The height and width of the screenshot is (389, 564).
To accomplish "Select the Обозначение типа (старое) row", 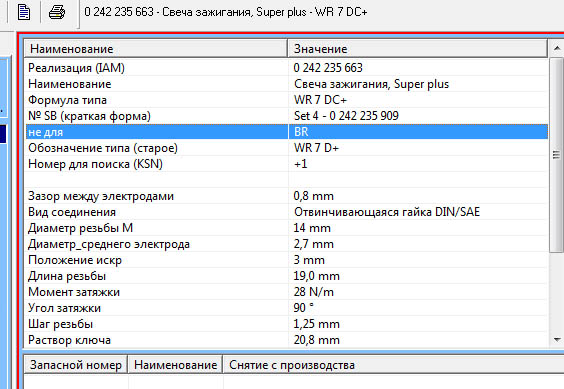I will [287, 148].
